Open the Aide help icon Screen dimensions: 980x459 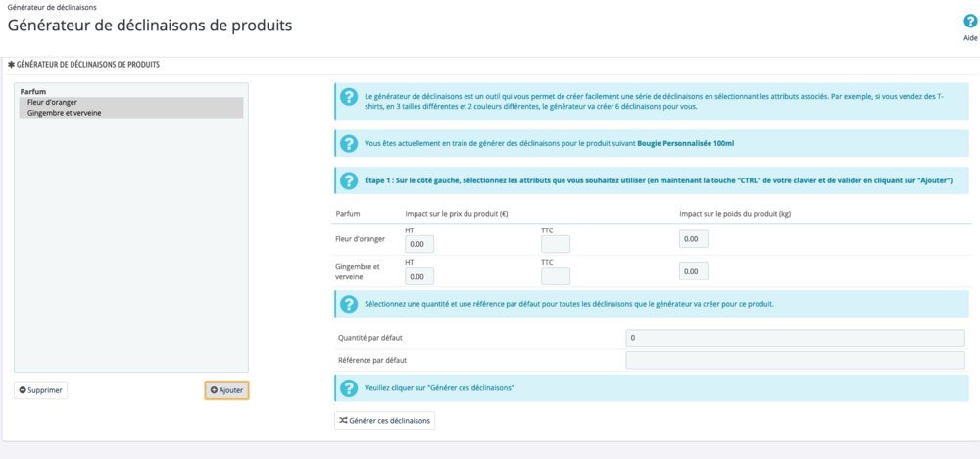tap(969, 21)
